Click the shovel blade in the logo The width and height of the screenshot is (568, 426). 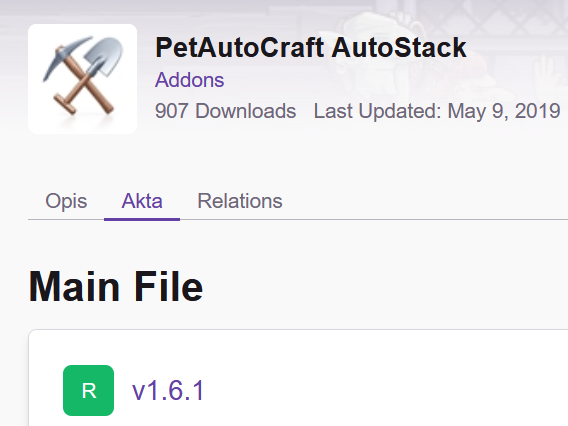point(104,55)
